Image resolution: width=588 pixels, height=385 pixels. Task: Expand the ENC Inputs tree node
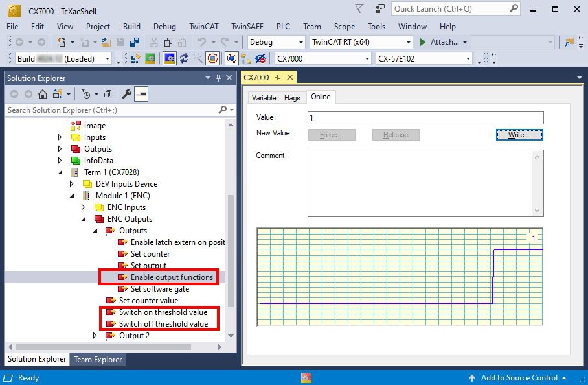point(84,207)
